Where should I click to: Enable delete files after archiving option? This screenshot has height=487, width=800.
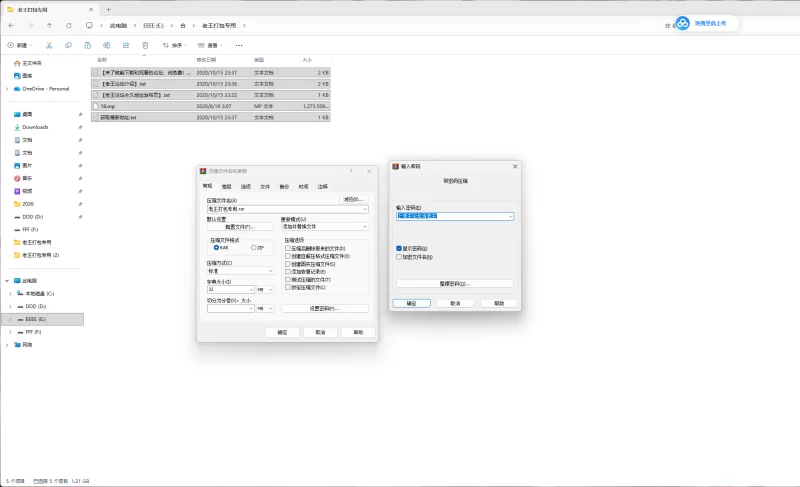pos(288,248)
